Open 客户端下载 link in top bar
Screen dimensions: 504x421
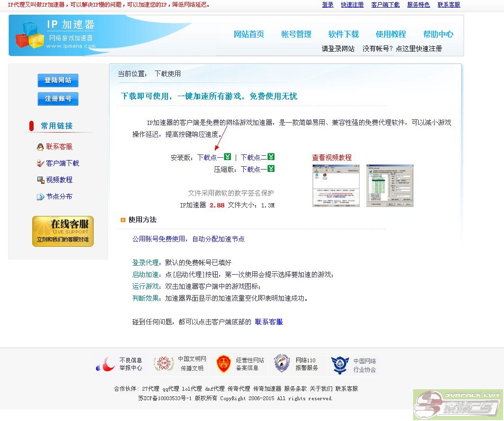[385, 5]
